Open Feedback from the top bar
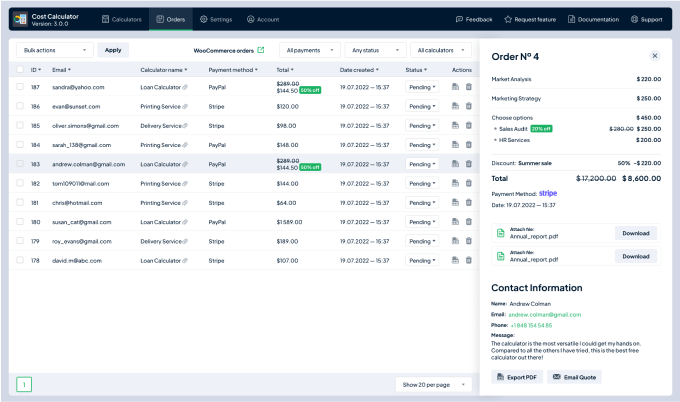 pyautogui.click(x=473, y=19)
